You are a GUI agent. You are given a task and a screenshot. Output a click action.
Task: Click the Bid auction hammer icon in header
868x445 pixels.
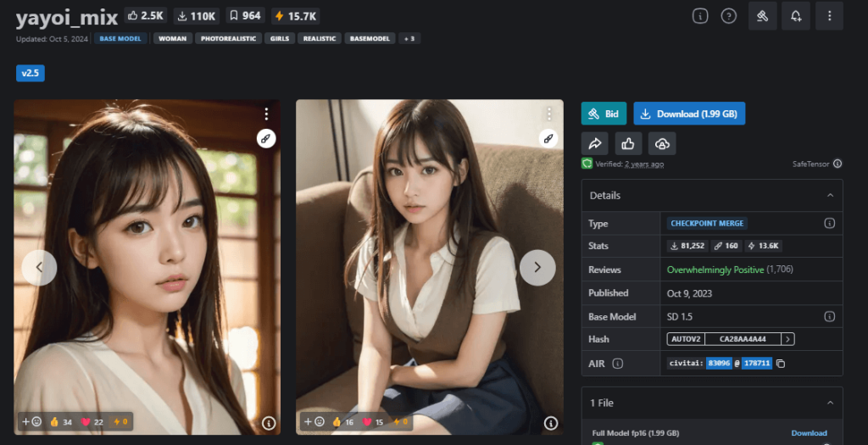pyautogui.click(x=762, y=16)
